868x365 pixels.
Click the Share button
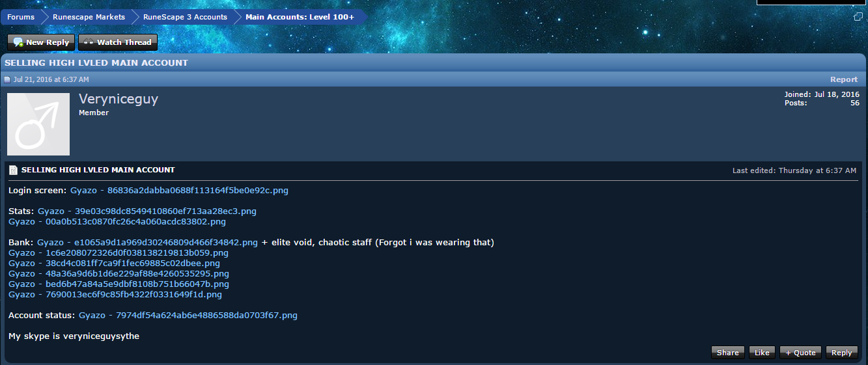[x=728, y=353]
